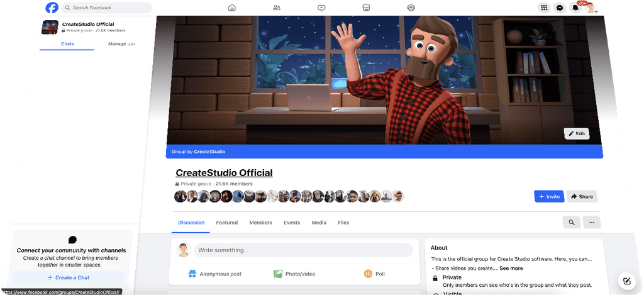The image size is (644, 295).
Task: Open the Watch video icon
Action: pos(321,8)
